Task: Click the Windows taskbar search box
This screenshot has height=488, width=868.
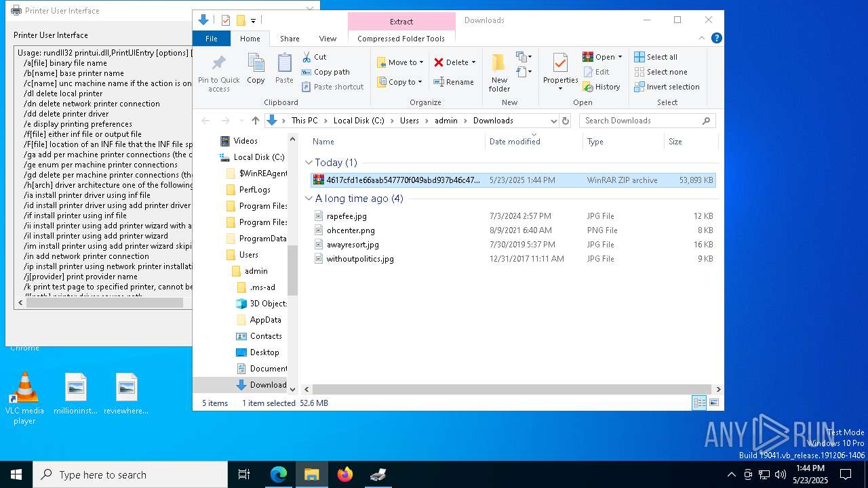Action: coord(130,474)
